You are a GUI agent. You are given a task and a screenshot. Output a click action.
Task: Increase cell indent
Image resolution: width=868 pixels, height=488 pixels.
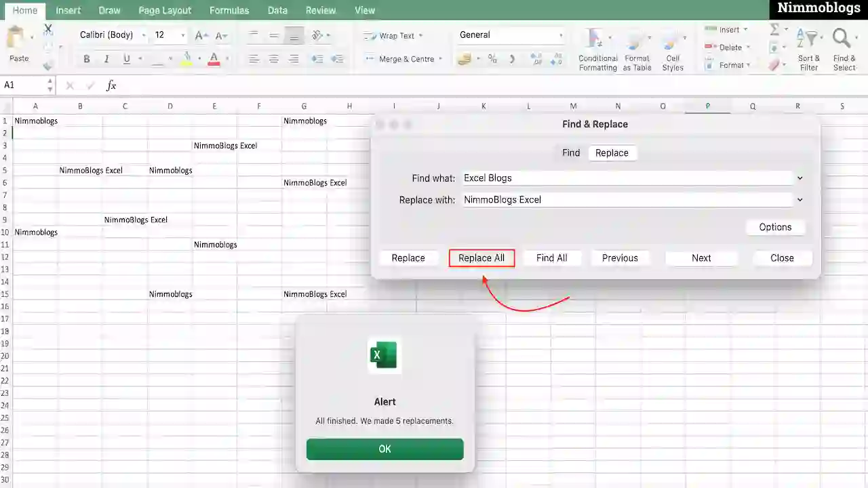[x=337, y=59]
